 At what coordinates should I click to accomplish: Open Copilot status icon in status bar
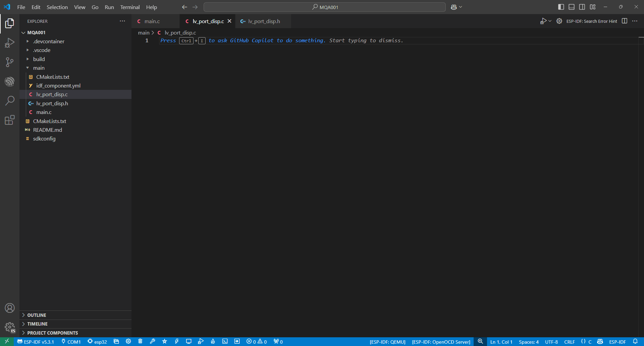pos(600,342)
